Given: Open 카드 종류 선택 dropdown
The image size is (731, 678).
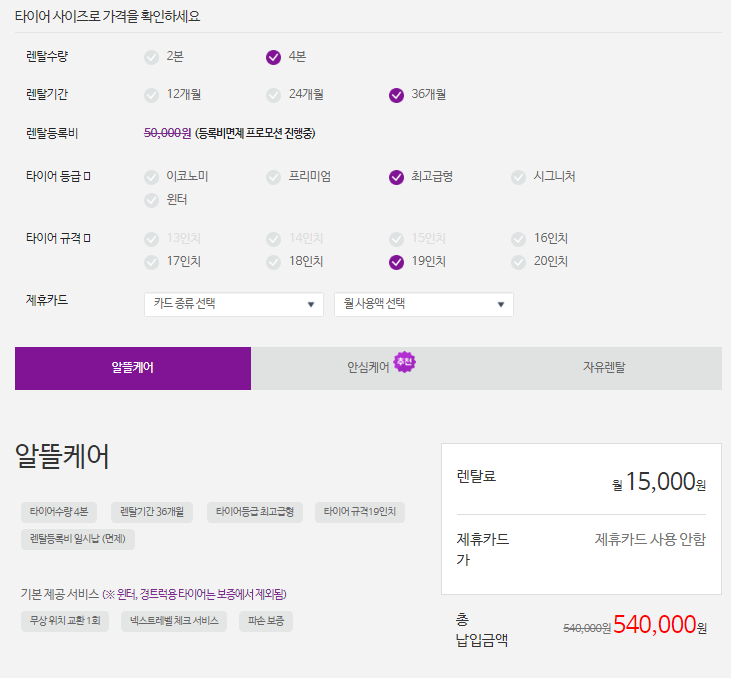Looking at the screenshot, I should tap(234, 304).
